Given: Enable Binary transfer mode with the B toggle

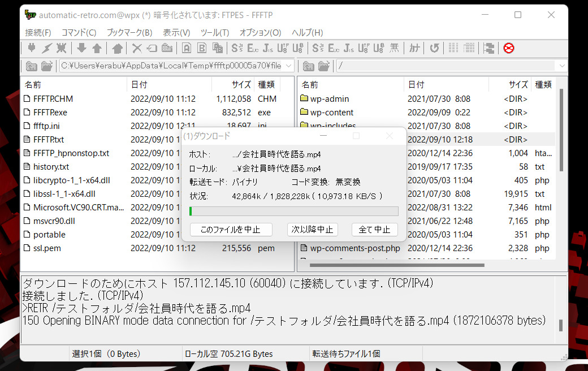Looking at the screenshot, I should [201, 48].
